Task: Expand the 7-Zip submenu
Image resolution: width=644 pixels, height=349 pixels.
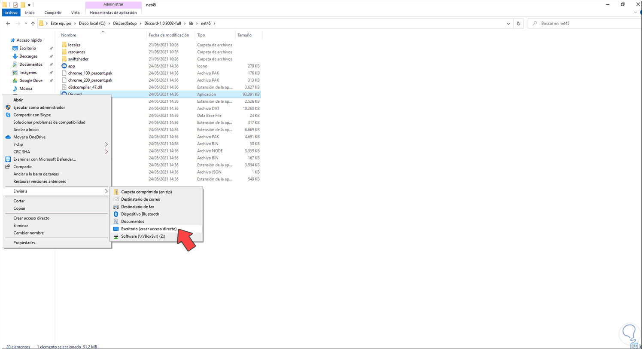Action: [x=57, y=144]
